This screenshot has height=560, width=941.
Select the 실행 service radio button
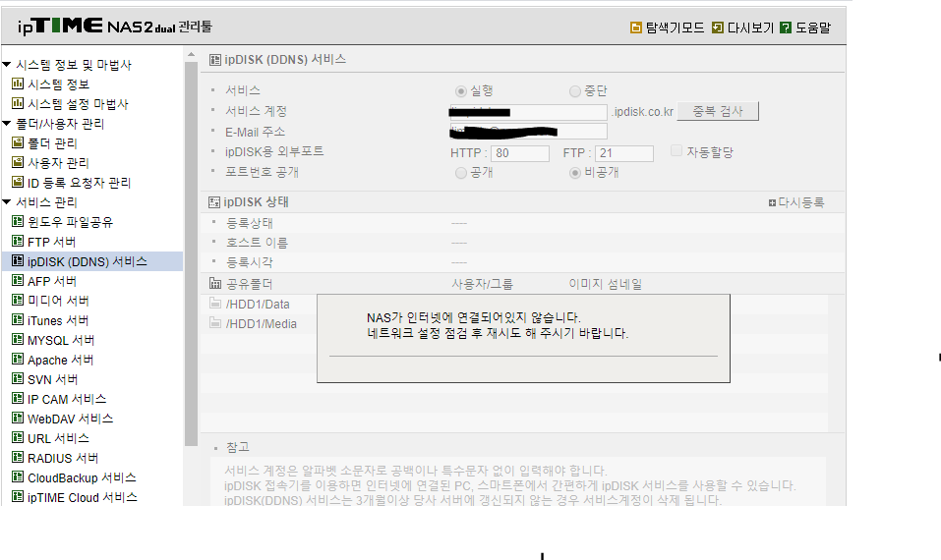(x=461, y=91)
